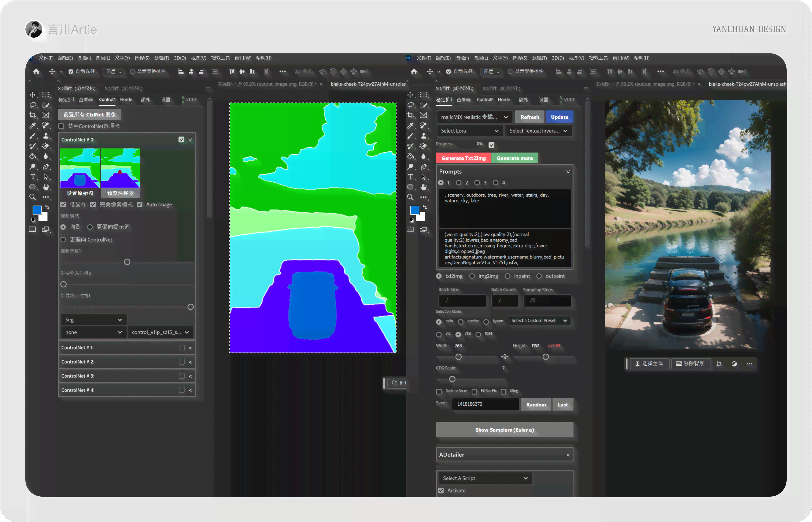This screenshot has width=812, height=522.
Task: Pick the Crop tool in left window toolbar
Action: click(x=33, y=115)
